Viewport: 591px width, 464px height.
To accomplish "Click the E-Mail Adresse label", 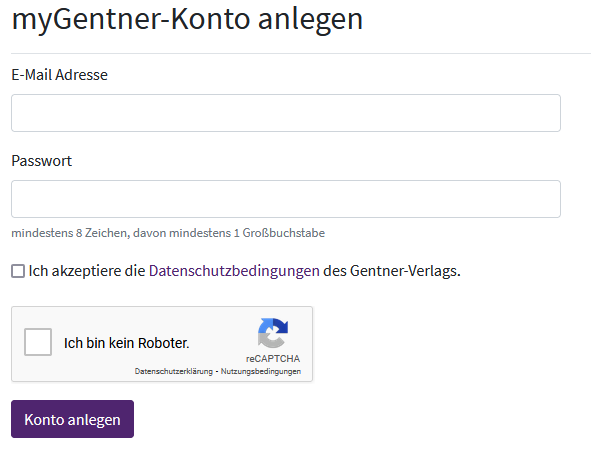I will click(x=59, y=75).
